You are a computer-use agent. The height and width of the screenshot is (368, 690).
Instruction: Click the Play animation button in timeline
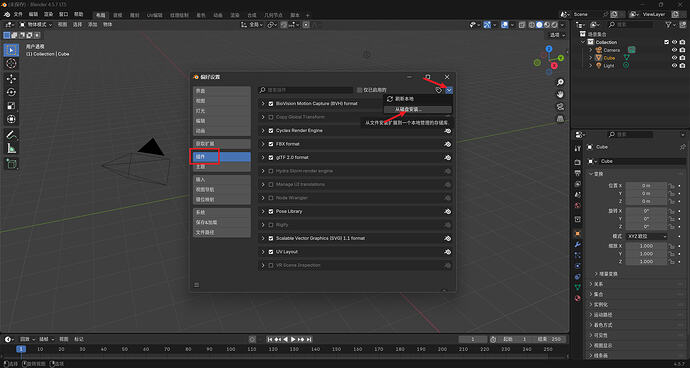[294, 339]
